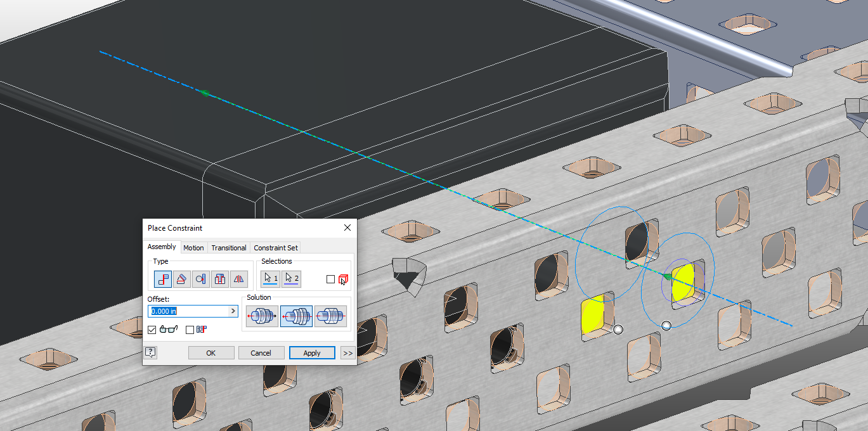This screenshot has height=431, width=868.
Task: Switch to the Assembly tab
Action: click(162, 247)
